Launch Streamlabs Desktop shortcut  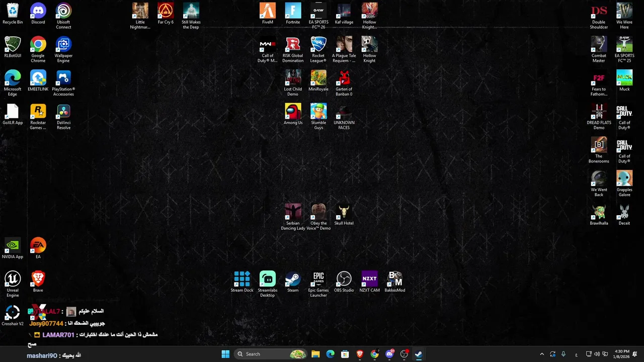coord(268,284)
